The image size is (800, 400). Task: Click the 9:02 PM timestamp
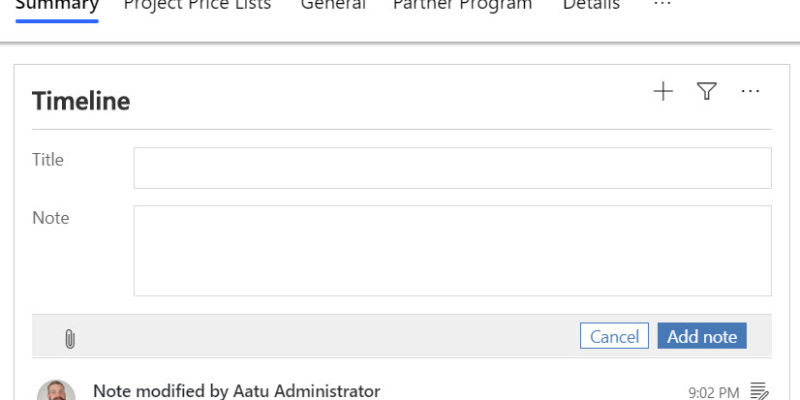click(713, 392)
